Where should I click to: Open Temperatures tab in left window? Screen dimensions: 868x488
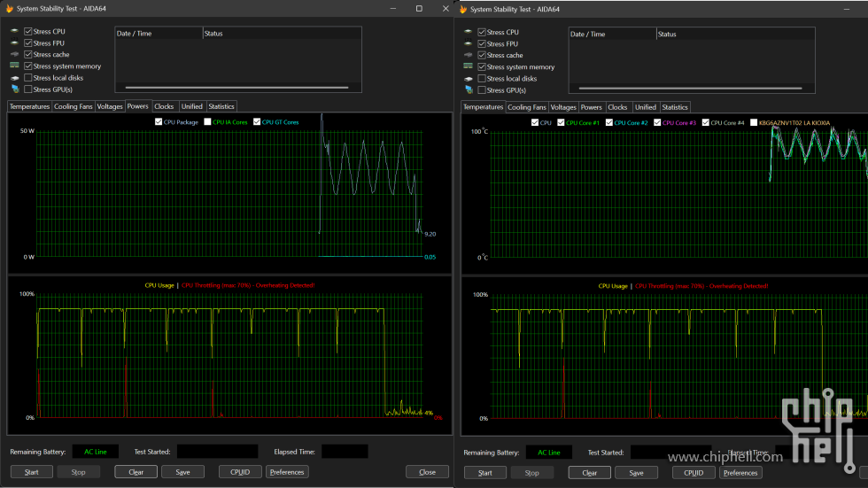(x=29, y=106)
